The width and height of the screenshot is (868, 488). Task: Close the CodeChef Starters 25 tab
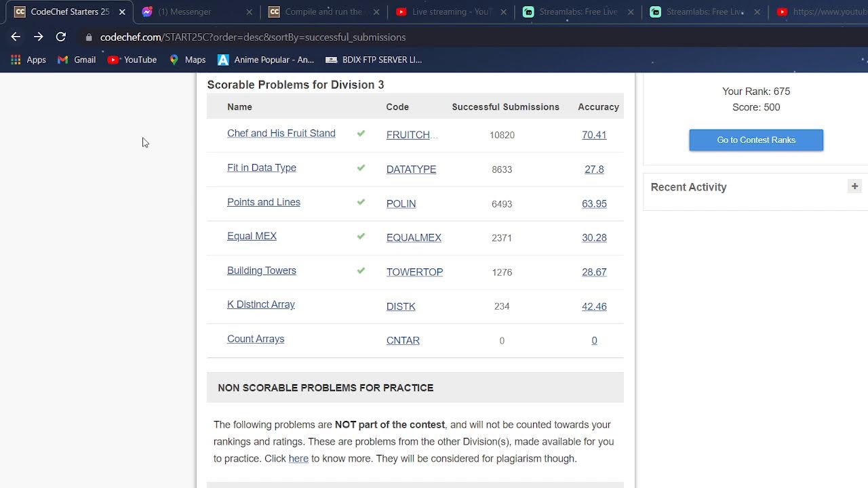[x=122, y=12]
